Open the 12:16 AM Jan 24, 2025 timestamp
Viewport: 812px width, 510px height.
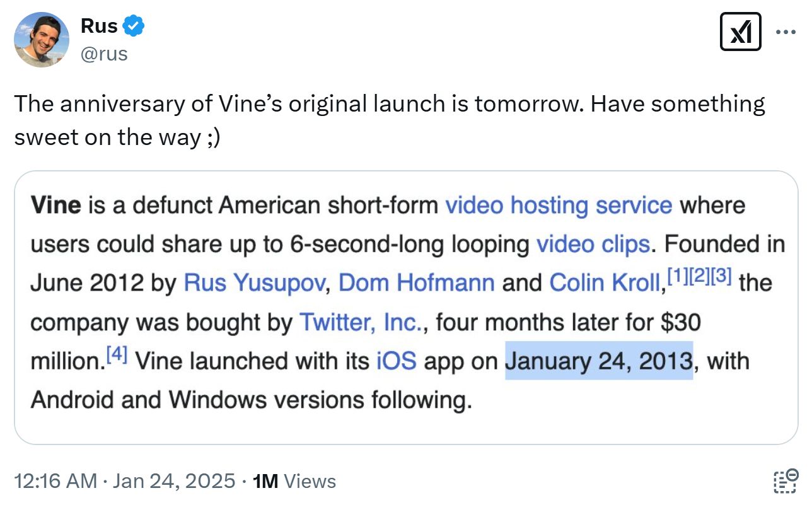(x=125, y=482)
